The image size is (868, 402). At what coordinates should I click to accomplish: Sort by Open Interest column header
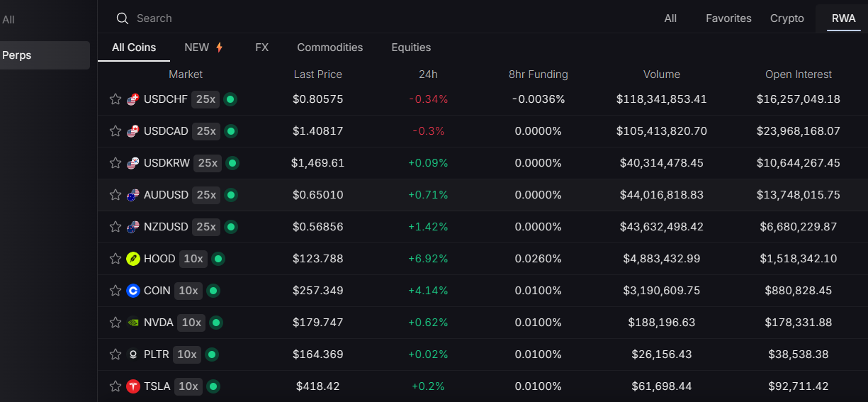pos(798,74)
